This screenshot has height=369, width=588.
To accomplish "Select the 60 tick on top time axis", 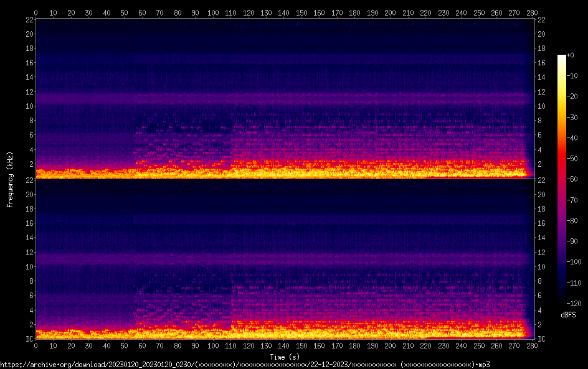I will 143,12.
